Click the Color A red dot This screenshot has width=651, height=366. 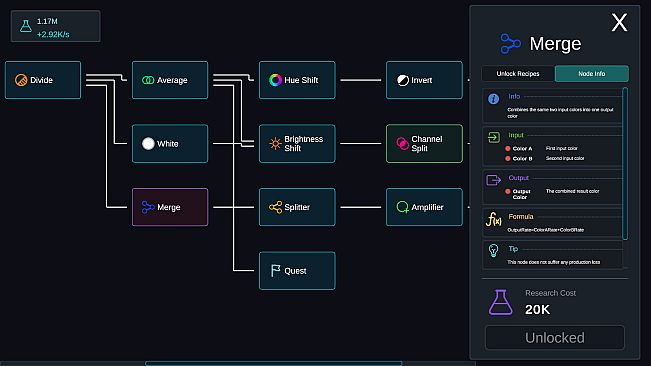(508, 149)
